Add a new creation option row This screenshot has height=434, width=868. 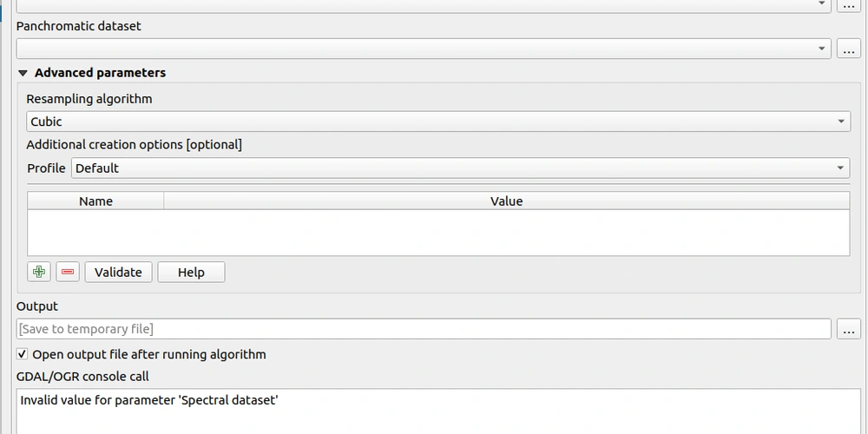tap(38, 273)
